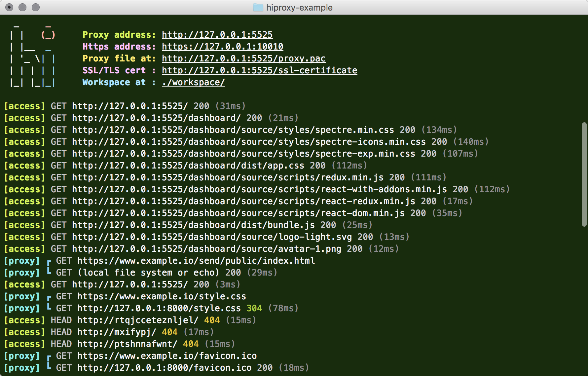Click the logo-light.svg request URL
Screen dimensions: 588x376
point(212,237)
